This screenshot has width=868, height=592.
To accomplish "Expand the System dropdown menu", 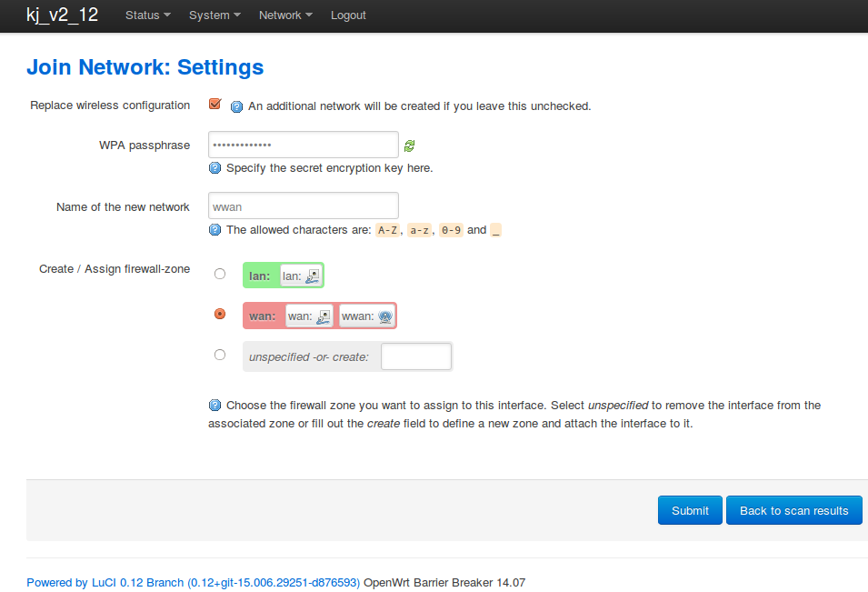I will tap(215, 15).
